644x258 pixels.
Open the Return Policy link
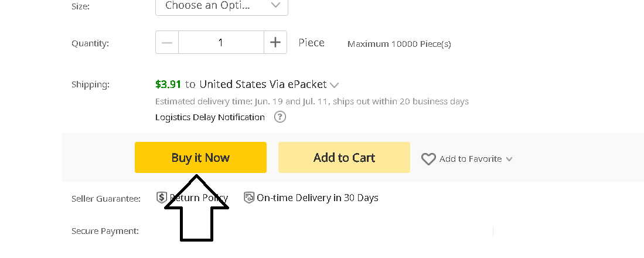pos(199,198)
